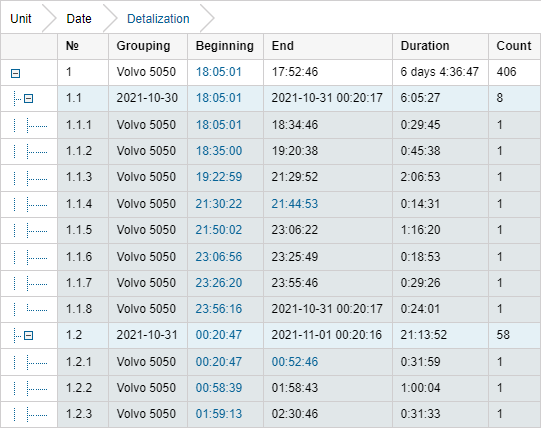
Task: Open beginning time 00:58:39 link
Action: [x=219, y=388]
